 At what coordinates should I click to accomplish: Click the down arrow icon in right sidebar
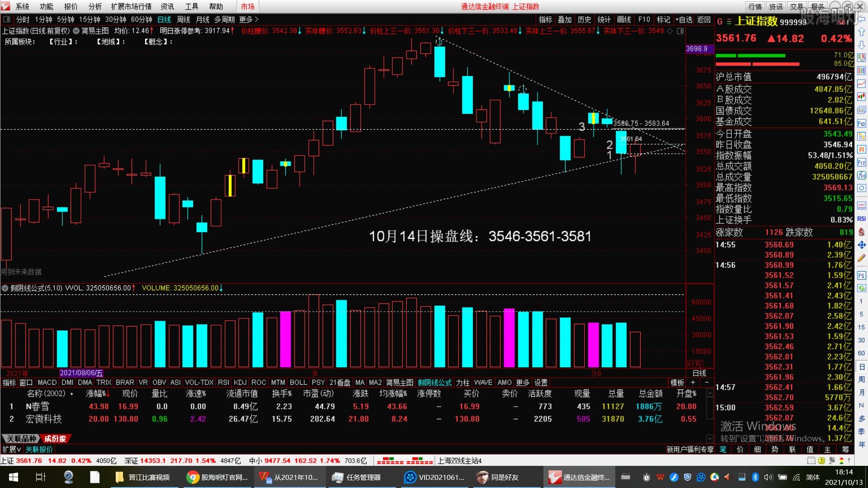(x=861, y=45)
